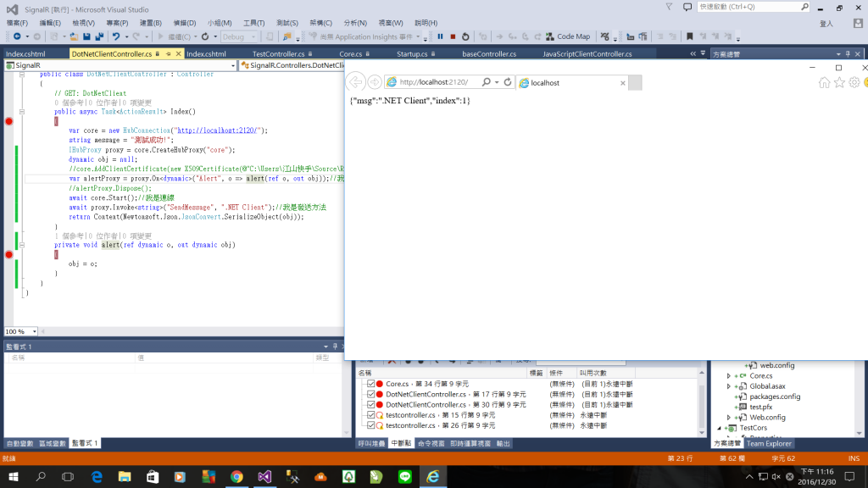This screenshot has height=488, width=868.
Task: Expand the Global.asax tree node
Action: [x=729, y=386]
